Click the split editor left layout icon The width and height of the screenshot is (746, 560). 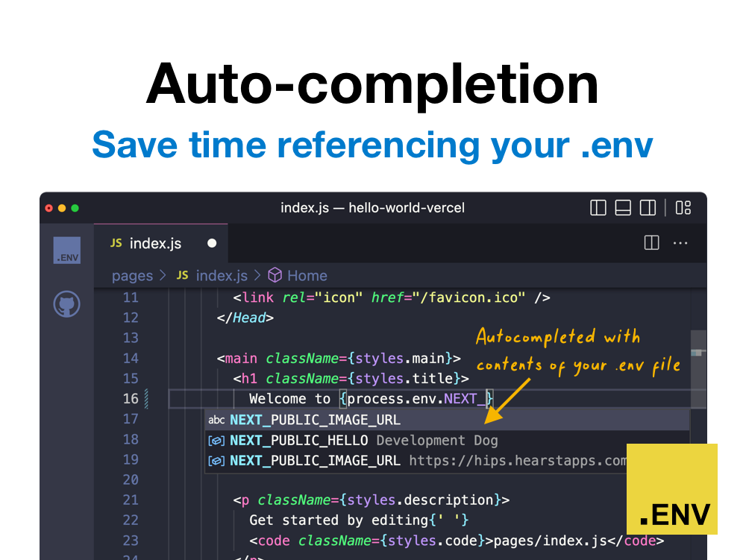click(598, 208)
